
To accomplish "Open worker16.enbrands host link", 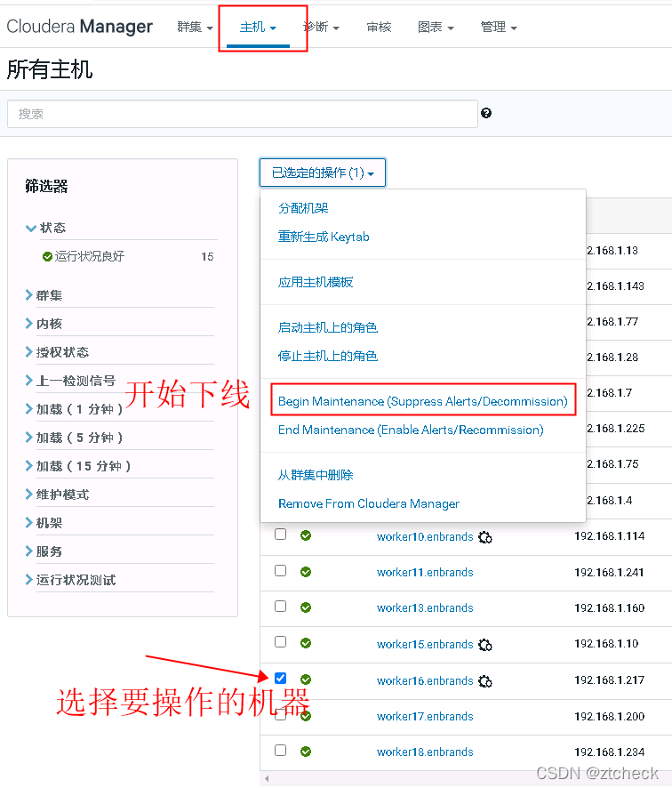I will pos(425,681).
